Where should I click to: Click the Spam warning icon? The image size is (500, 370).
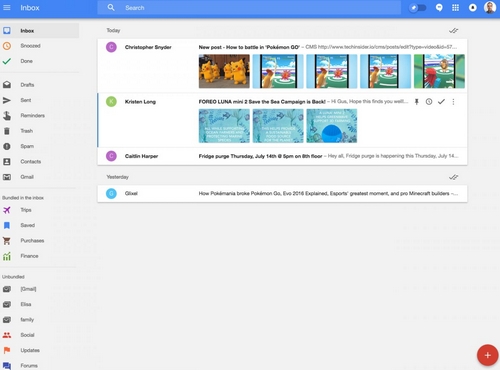pos(7,146)
